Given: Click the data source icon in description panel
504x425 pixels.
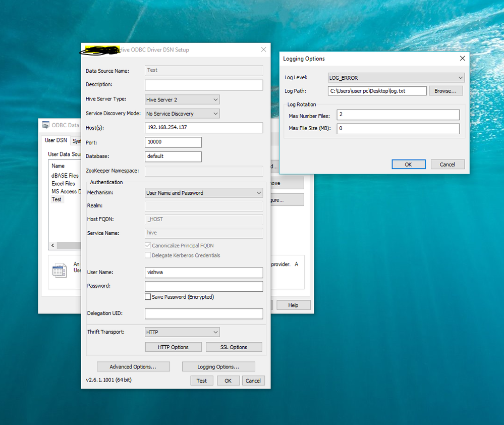Looking at the screenshot, I should coord(60,271).
